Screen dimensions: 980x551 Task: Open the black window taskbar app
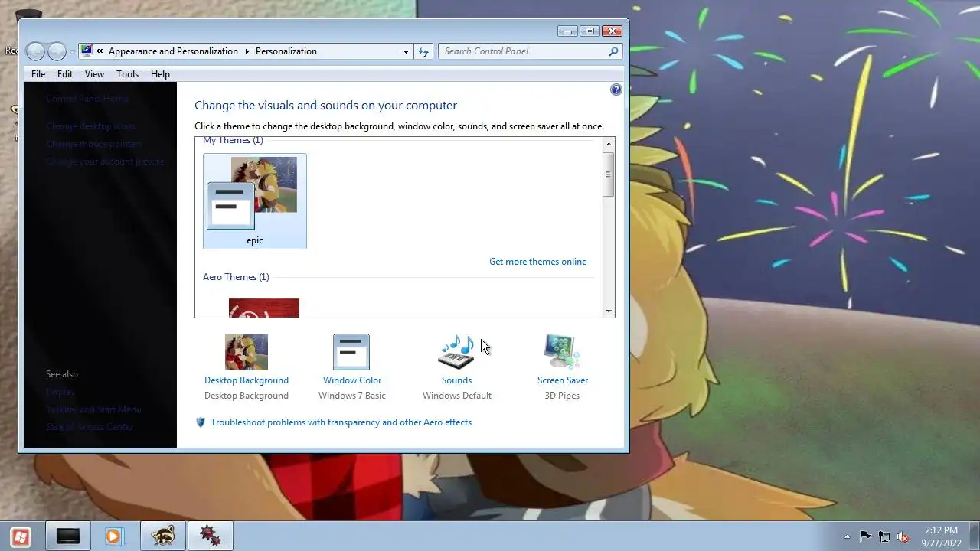(x=68, y=536)
